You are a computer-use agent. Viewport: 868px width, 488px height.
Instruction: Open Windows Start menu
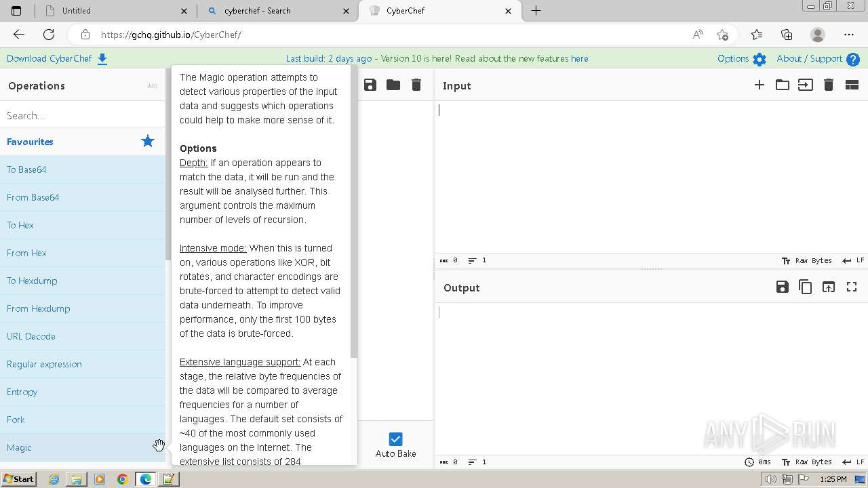coord(19,479)
